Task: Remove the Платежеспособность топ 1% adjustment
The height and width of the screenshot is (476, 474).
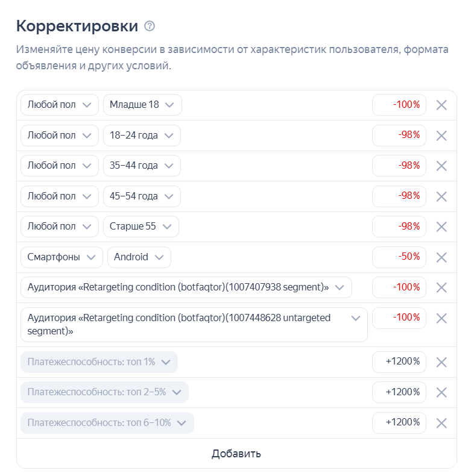Action: point(441,362)
